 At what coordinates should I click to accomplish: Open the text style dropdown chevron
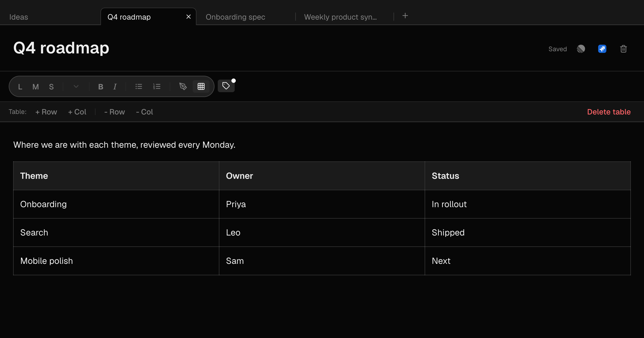click(76, 87)
